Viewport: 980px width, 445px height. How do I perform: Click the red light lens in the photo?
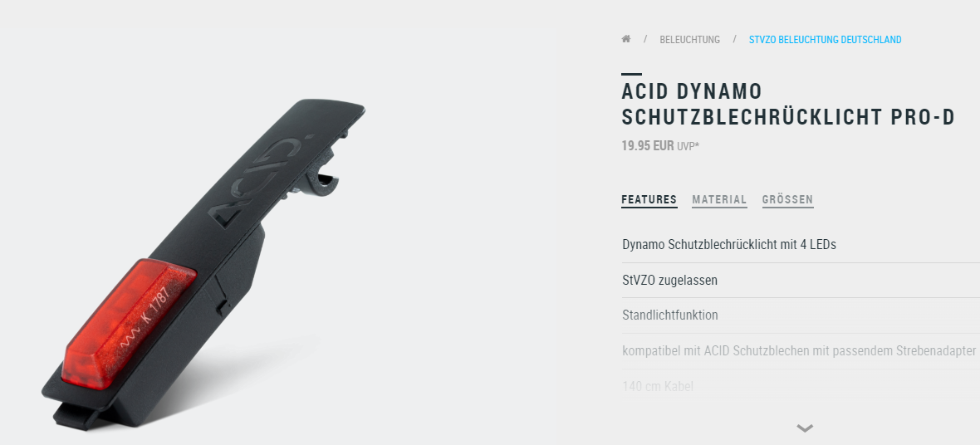pyautogui.click(x=129, y=322)
